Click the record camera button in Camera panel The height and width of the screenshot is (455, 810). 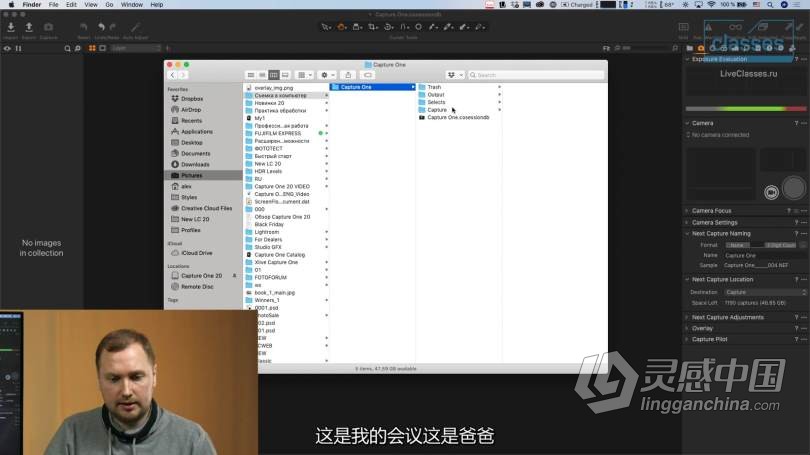[771, 192]
